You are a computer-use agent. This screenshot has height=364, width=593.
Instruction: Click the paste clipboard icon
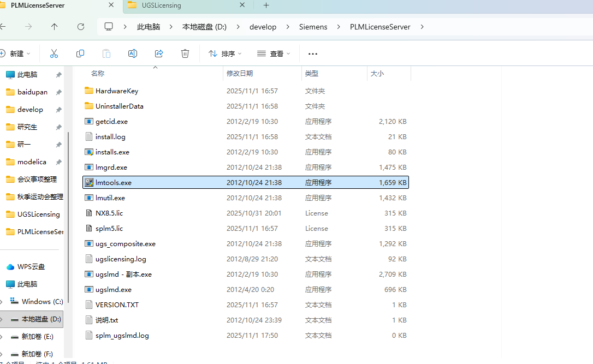[x=106, y=53]
